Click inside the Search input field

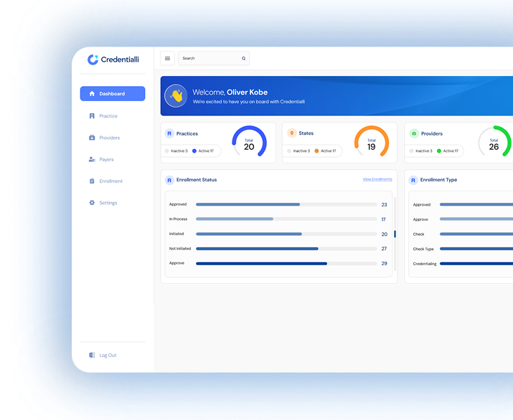(208, 59)
